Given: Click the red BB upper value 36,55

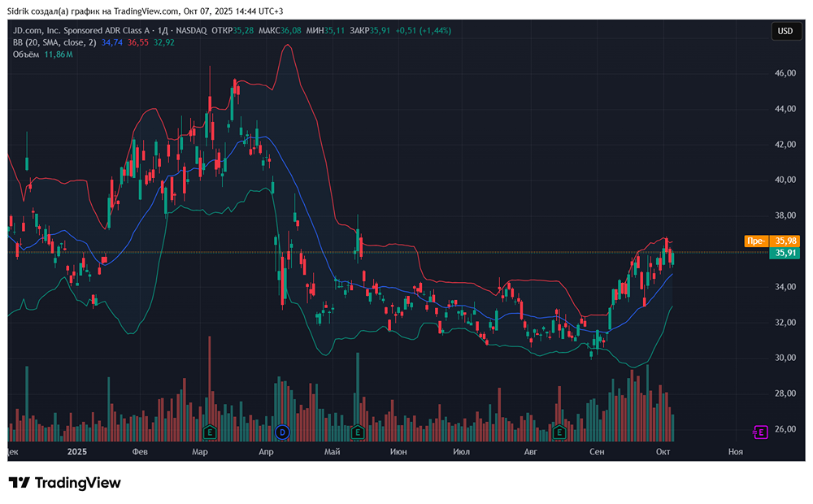Looking at the screenshot, I should (137, 42).
